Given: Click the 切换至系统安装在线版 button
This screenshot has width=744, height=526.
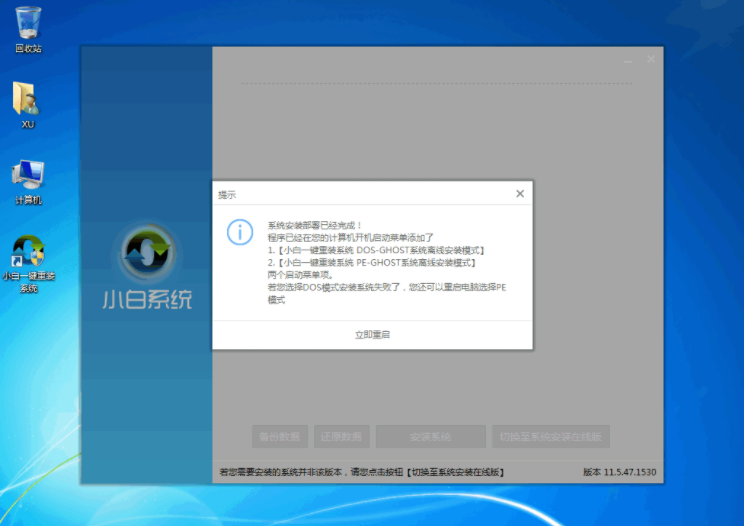Looking at the screenshot, I should (x=551, y=436).
